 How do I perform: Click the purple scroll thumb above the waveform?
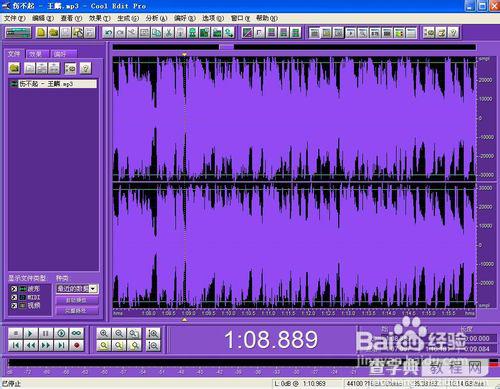click(x=226, y=47)
